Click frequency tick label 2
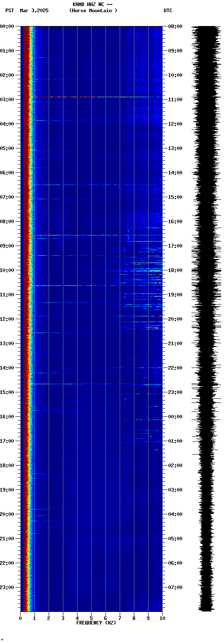The image size is (224, 644). [49, 618]
